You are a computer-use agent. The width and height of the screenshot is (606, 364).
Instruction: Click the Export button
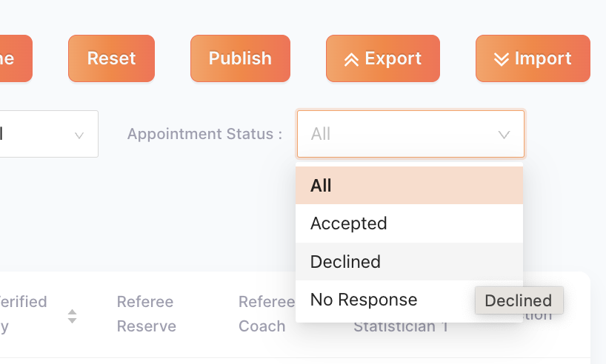tap(382, 58)
